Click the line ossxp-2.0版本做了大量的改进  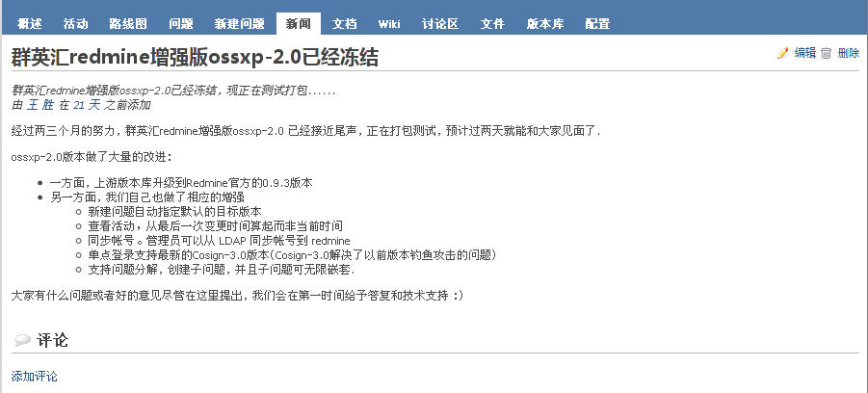pos(92,158)
